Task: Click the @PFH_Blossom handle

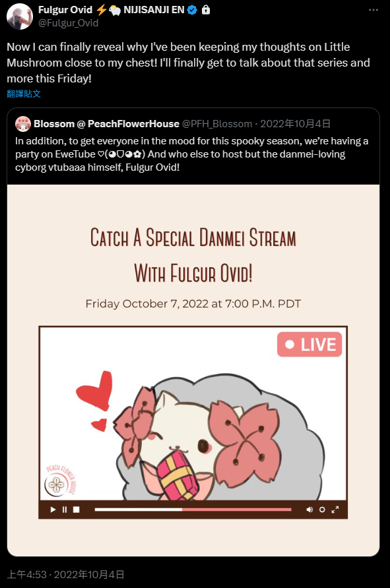Action: [217, 124]
